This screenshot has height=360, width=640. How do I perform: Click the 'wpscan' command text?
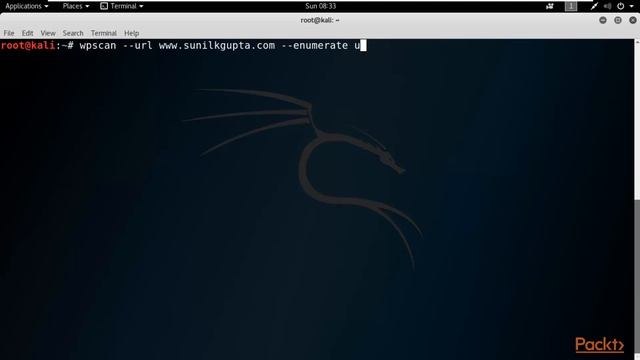click(x=98, y=45)
